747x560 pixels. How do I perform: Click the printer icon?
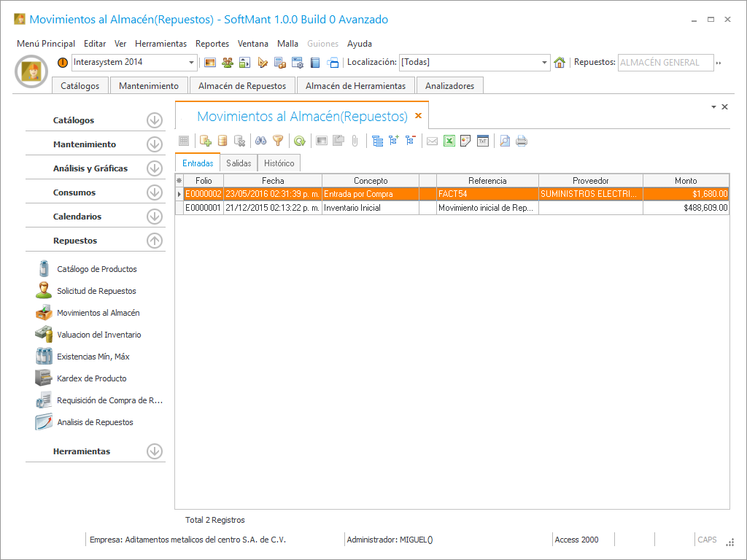tap(522, 141)
